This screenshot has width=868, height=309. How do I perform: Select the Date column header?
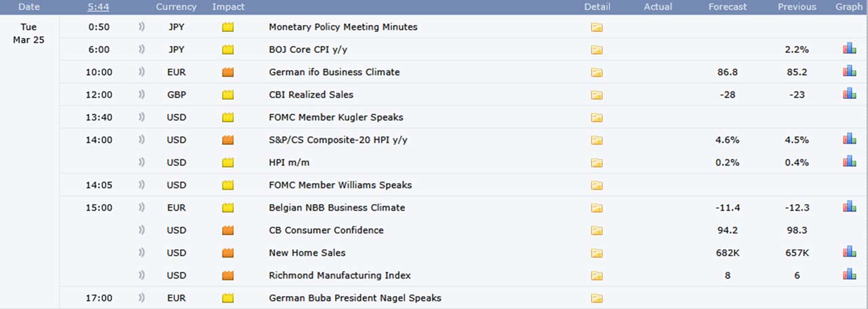coord(29,7)
